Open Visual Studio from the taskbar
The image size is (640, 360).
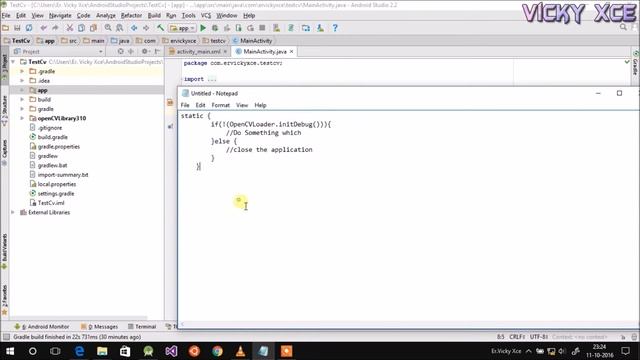(171, 351)
